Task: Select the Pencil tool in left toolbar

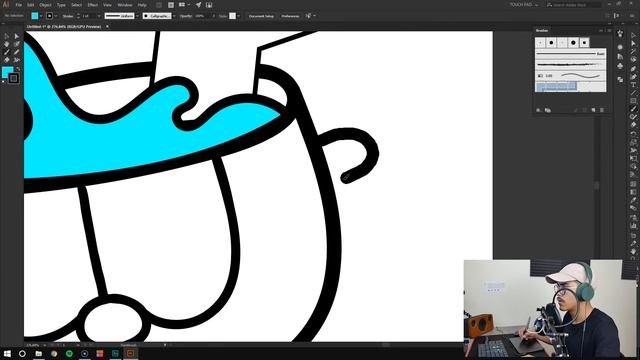Action: tap(16, 52)
